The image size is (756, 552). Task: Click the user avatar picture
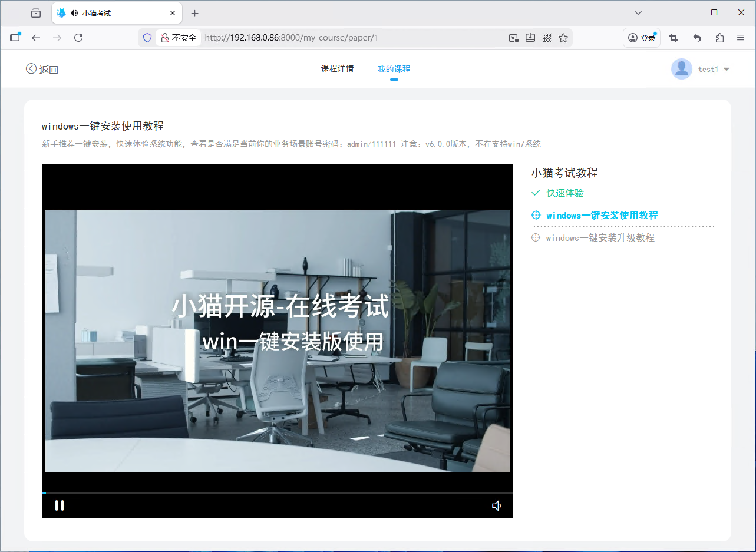pyautogui.click(x=682, y=69)
